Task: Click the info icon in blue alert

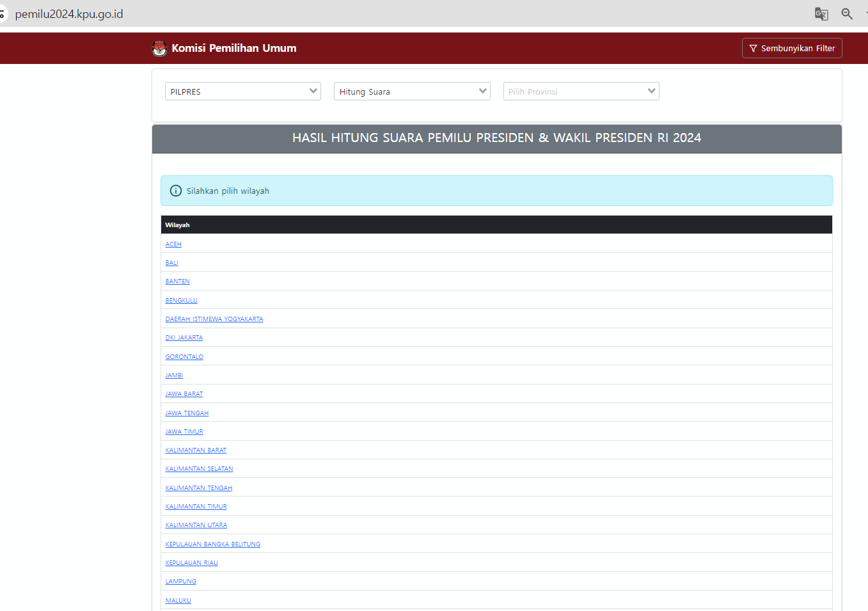Action: (176, 191)
